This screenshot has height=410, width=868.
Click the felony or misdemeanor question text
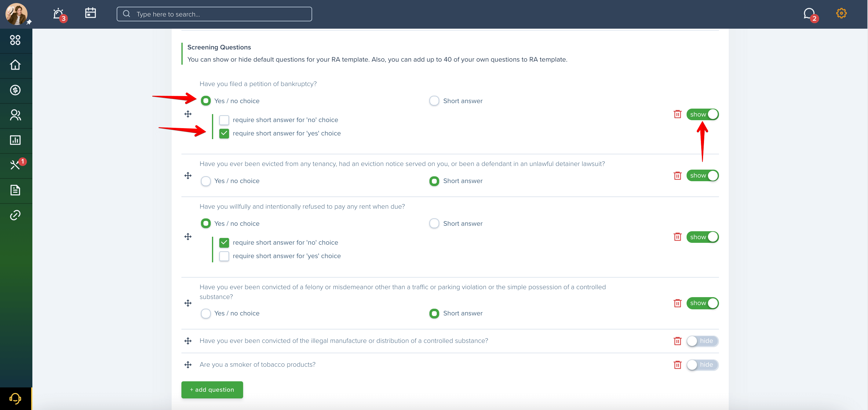403,292
